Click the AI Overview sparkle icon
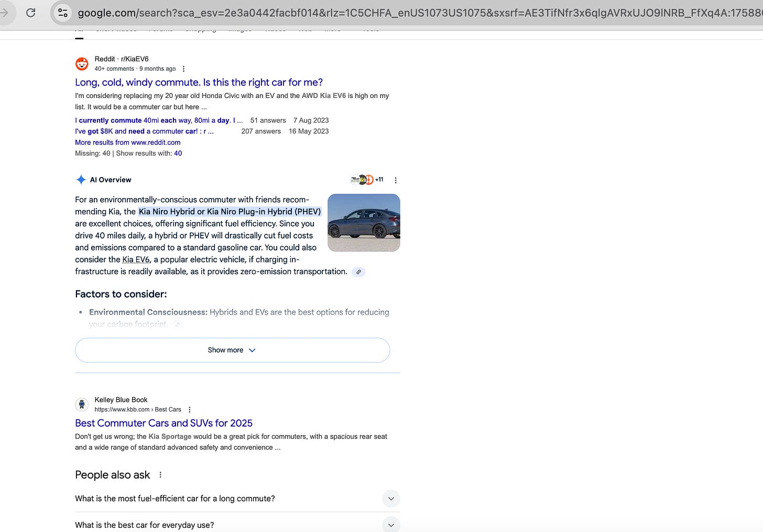 [x=81, y=180]
